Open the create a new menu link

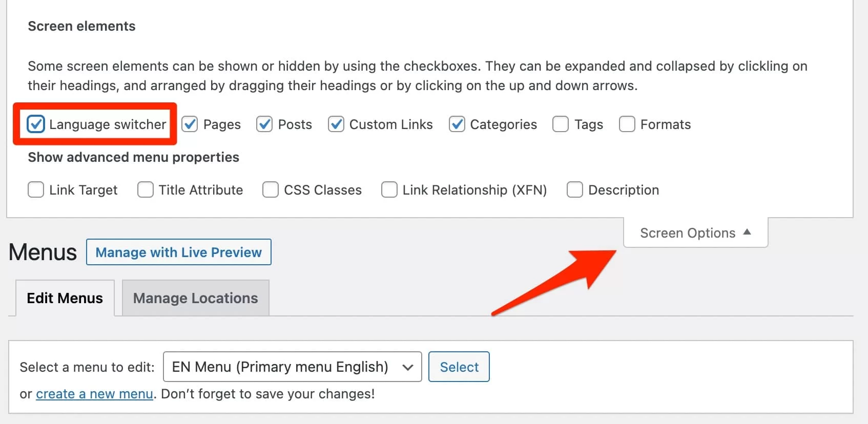coord(95,394)
